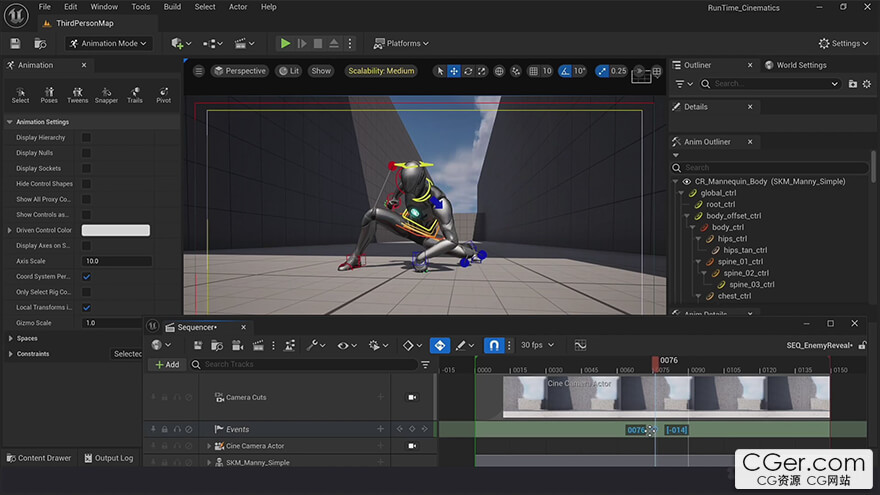This screenshot has height=495, width=880.
Task: Open the 30 fps frame rate dropdown
Action: click(535, 345)
